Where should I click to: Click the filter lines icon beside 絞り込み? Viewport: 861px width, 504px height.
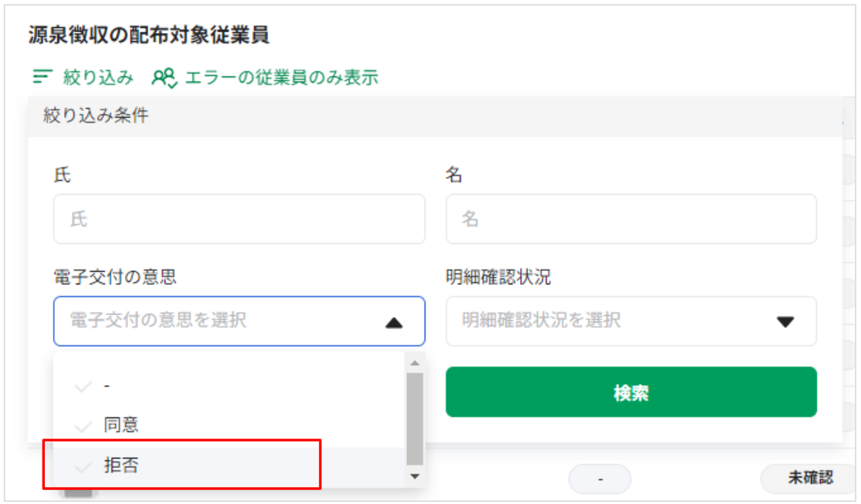[x=43, y=76]
